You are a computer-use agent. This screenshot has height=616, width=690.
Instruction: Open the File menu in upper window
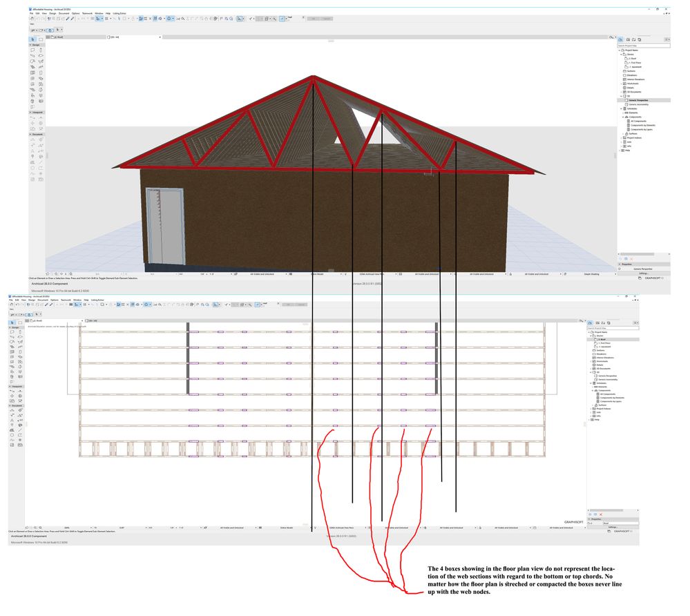pos(31,14)
